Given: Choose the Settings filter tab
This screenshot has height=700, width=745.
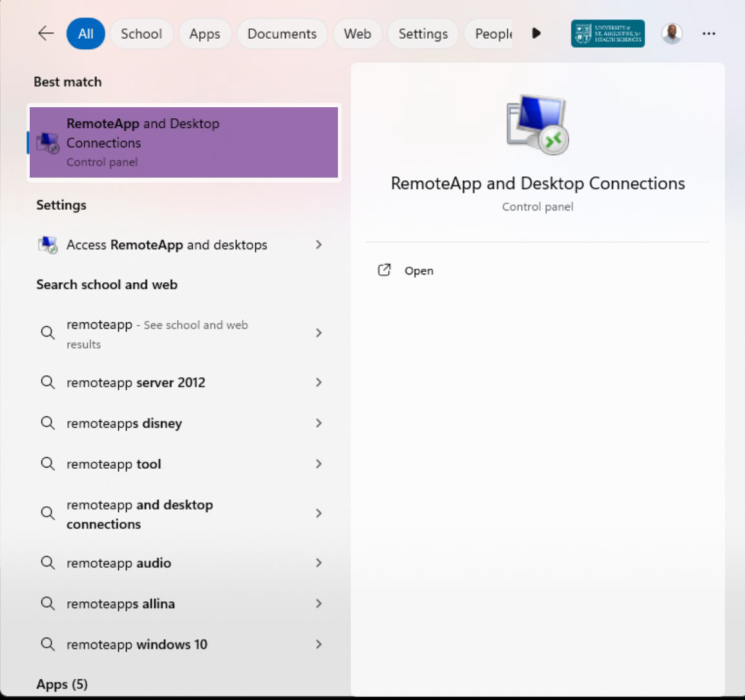Looking at the screenshot, I should [x=423, y=34].
